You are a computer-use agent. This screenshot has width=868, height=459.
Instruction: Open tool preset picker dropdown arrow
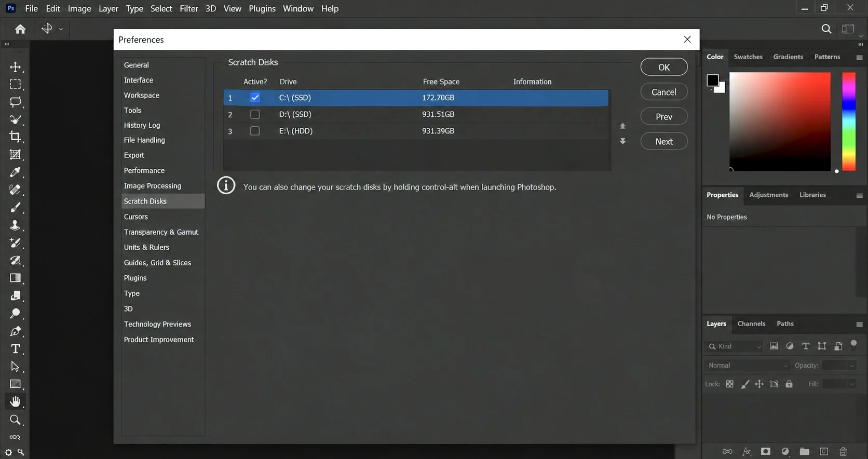(x=61, y=29)
